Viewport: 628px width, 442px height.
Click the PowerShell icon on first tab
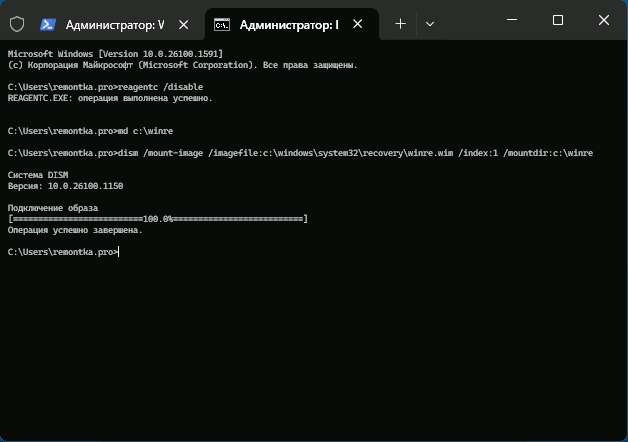[48, 23]
